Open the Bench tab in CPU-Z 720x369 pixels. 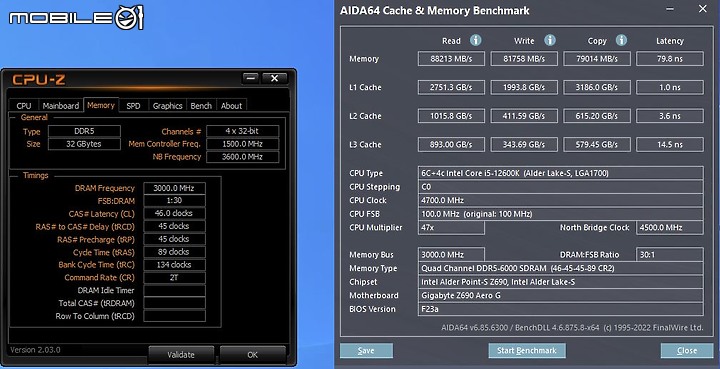[x=201, y=106]
